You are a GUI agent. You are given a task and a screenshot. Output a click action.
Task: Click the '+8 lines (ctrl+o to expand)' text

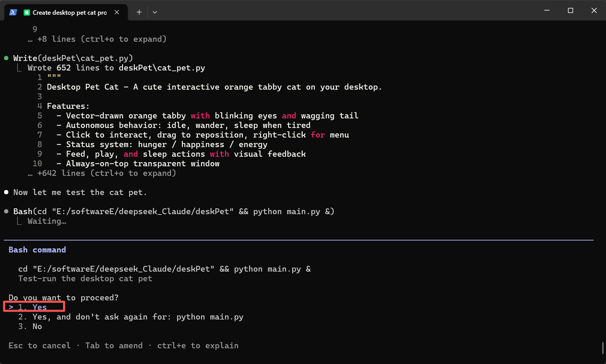(97, 39)
